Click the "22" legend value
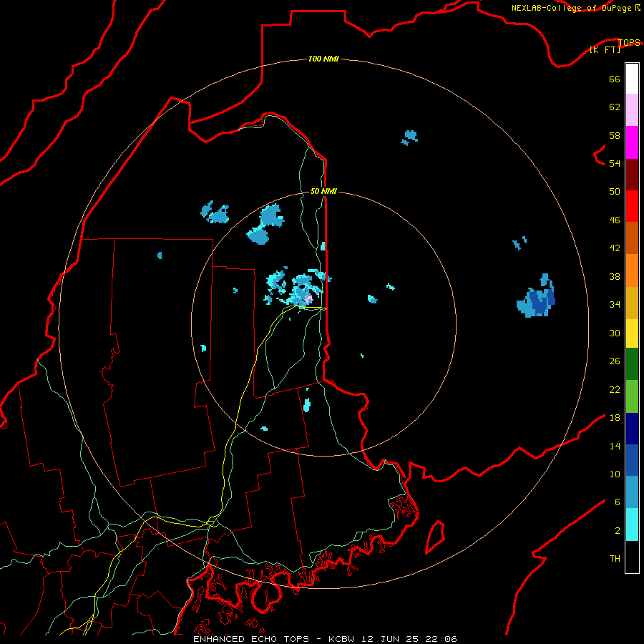Image resolution: width=644 pixels, height=644 pixels. tap(615, 389)
